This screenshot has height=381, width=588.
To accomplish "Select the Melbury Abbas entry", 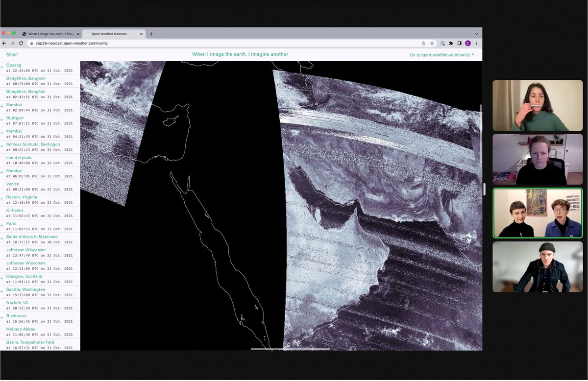I will 40,332.
